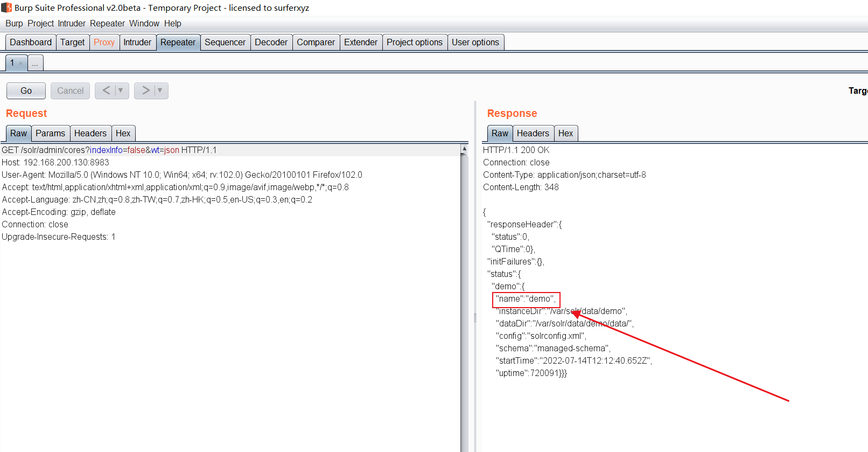Click the Host header line
This screenshot has height=452, width=868.
click(55, 162)
